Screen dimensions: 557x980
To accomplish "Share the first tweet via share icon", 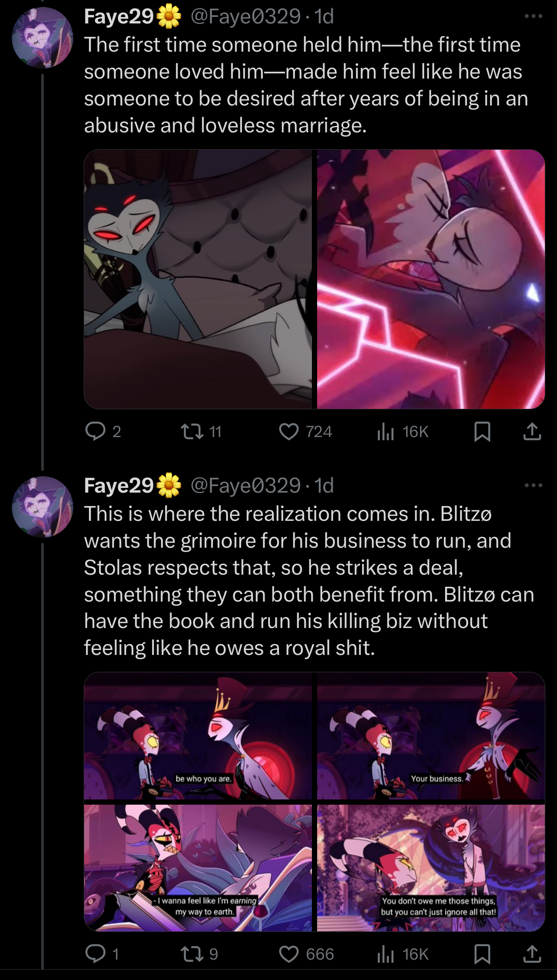I will click(532, 431).
